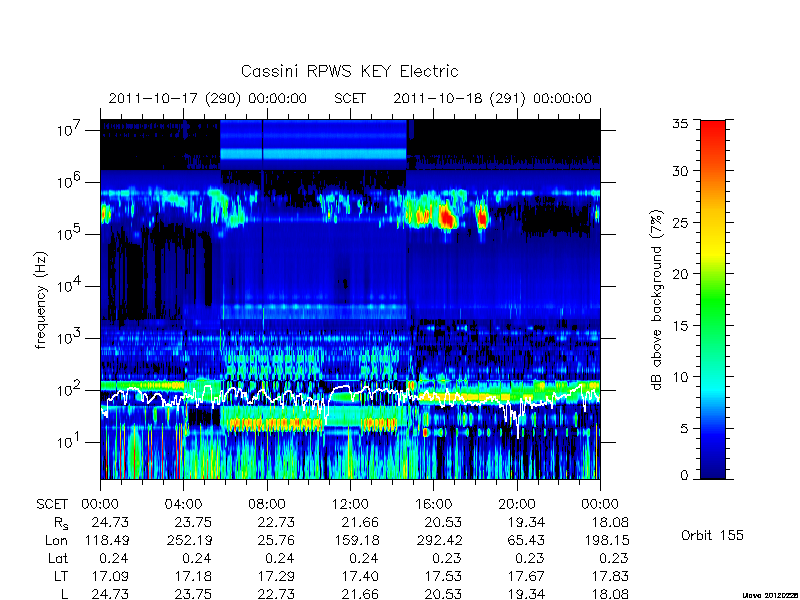Click the '25' color bar tick label
Screen dimensions: 800x600
pyautogui.click(x=680, y=223)
